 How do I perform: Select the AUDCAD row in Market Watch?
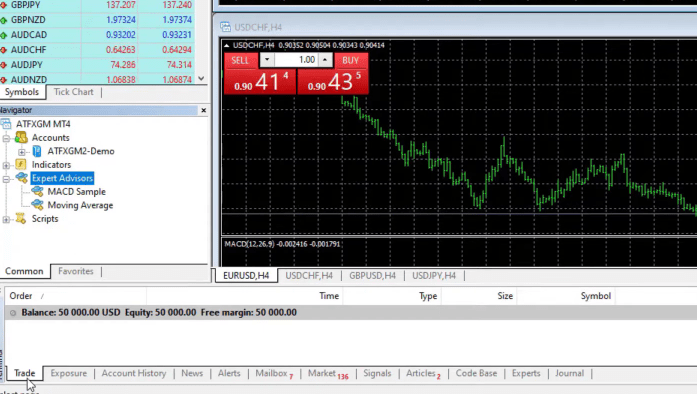(x=97, y=35)
